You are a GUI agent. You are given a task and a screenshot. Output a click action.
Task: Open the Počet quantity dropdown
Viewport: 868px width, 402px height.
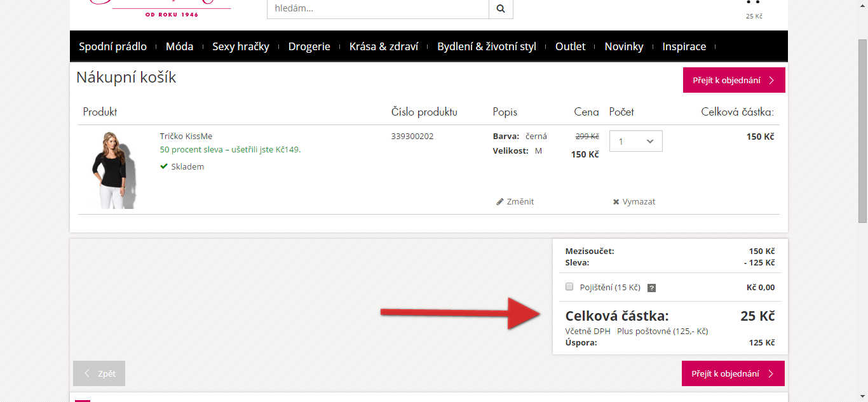(x=636, y=141)
